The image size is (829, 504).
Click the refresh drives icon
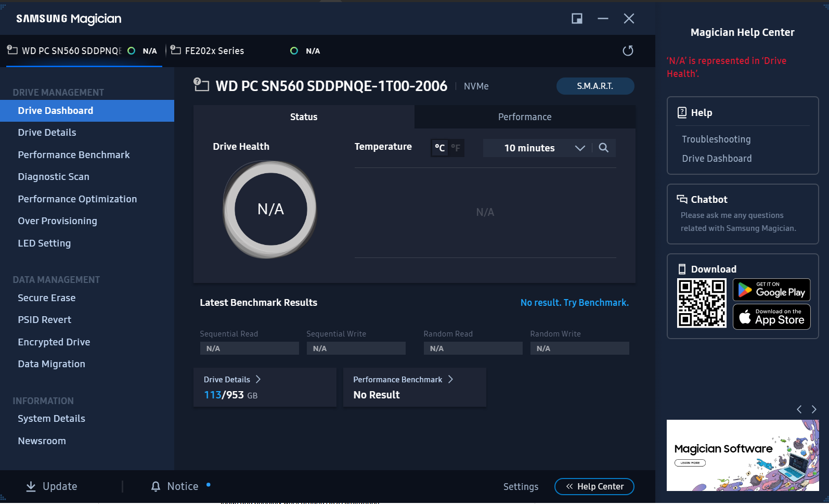[628, 50]
